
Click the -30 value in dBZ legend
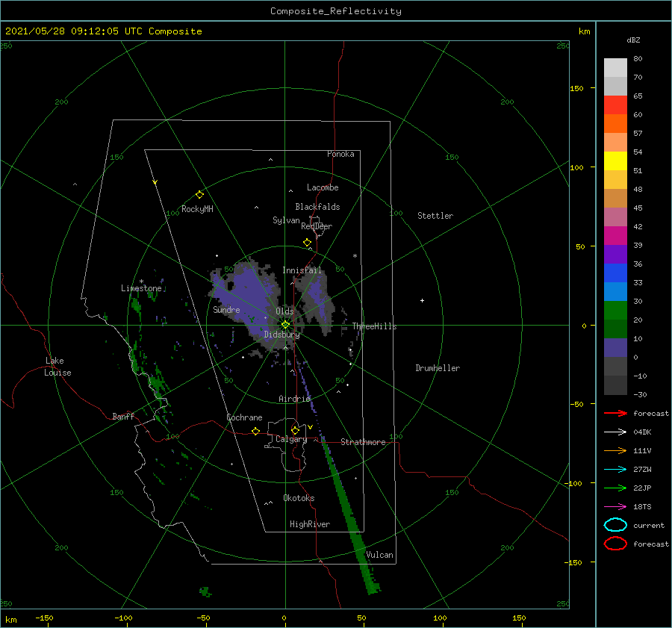click(640, 394)
